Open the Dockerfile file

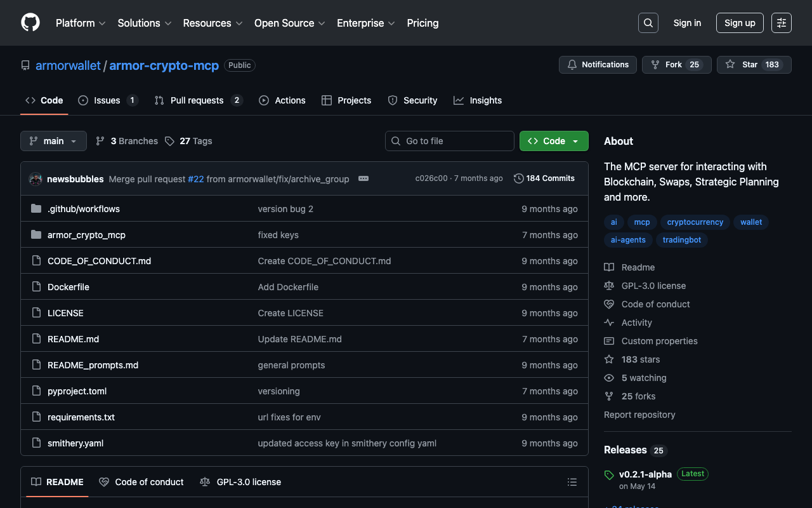pyautogui.click(x=69, y=287)
